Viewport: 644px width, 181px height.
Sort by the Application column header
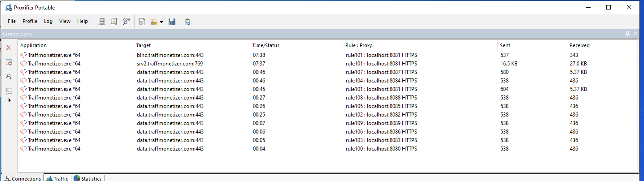[x=76, y=45]
